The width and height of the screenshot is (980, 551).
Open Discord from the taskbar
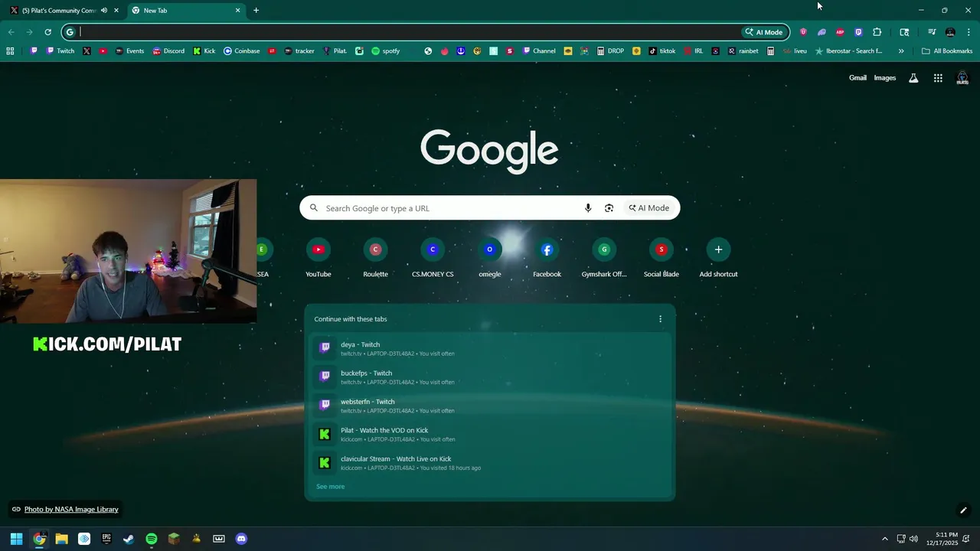(242, 539)
